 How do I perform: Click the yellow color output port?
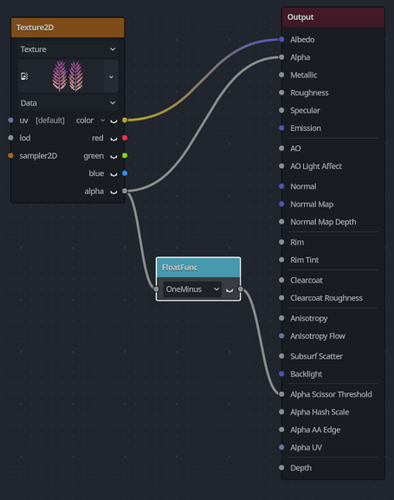point(125,120)
